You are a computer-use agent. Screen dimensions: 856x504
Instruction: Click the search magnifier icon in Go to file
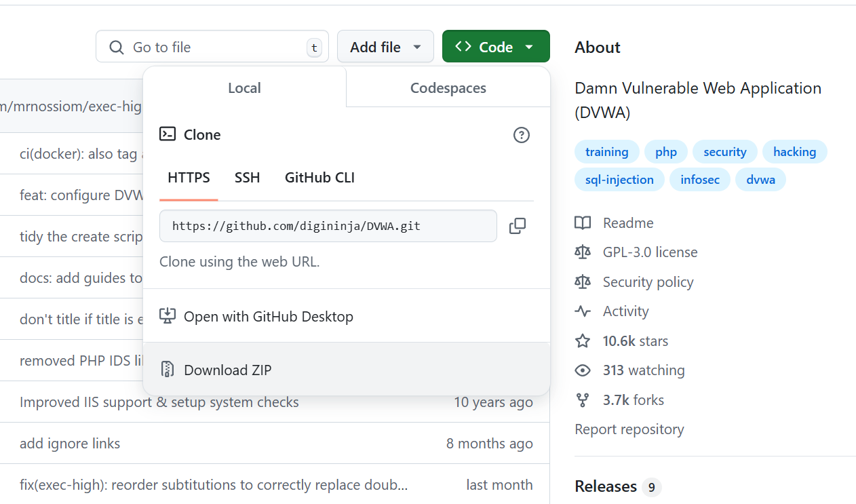tap(117, 47)
